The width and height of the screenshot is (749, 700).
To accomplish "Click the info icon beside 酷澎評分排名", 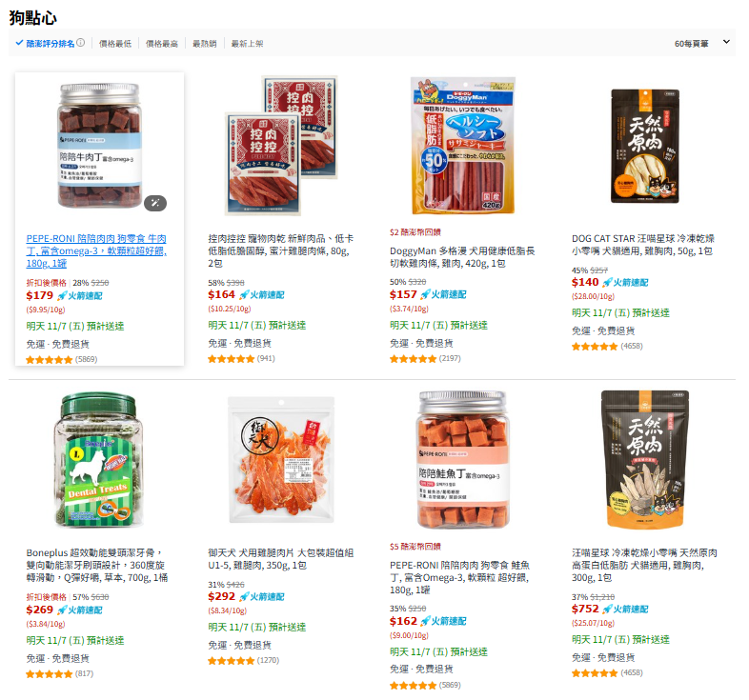I will [81, 43].
